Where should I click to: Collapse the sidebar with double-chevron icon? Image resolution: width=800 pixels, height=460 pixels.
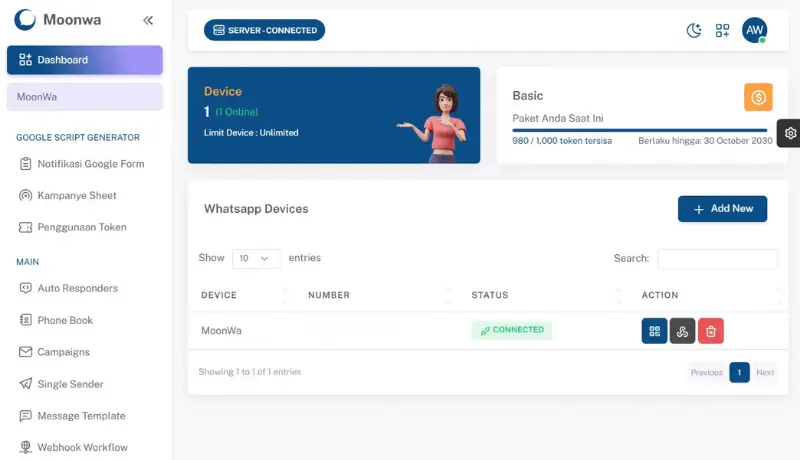point(148,20)
